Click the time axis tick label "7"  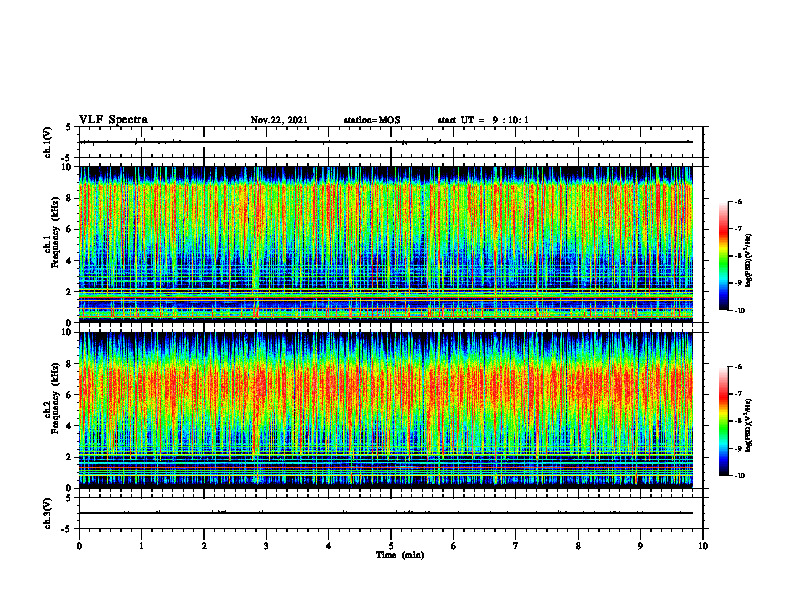tap(516, 546)
